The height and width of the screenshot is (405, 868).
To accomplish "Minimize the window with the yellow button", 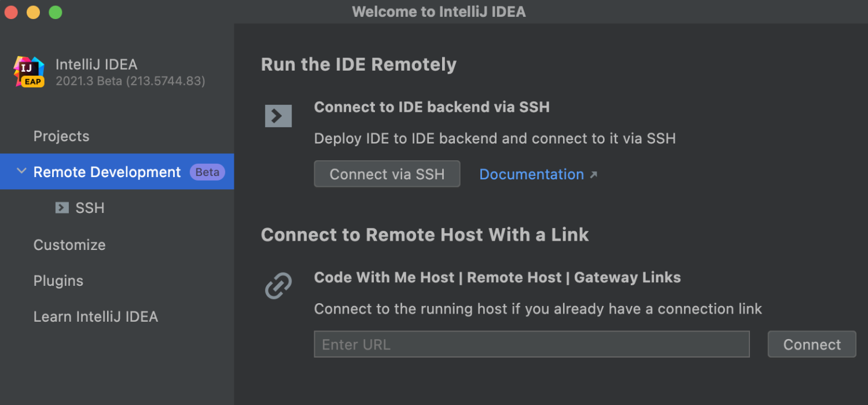I will point(34,12).
